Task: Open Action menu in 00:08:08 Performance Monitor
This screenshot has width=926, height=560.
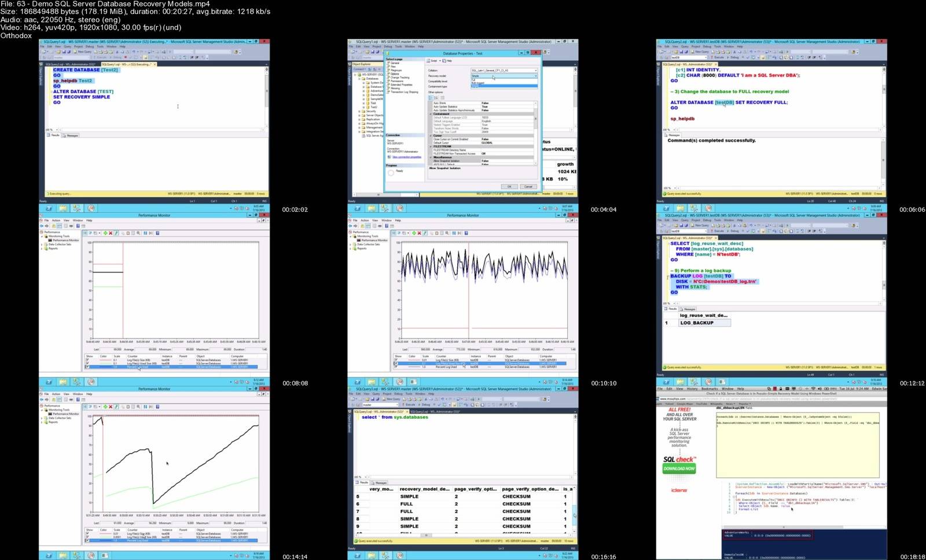Action: pos(56,220)
